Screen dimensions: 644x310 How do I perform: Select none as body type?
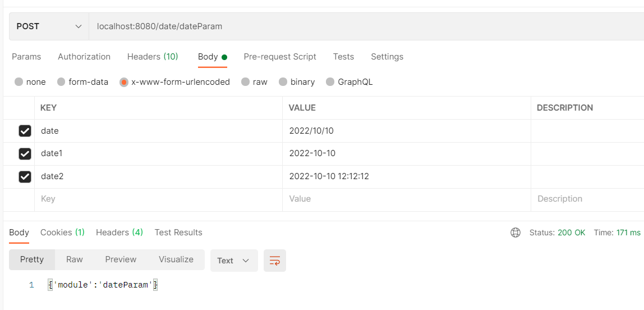pyautogui.click(x=19, y=82)
